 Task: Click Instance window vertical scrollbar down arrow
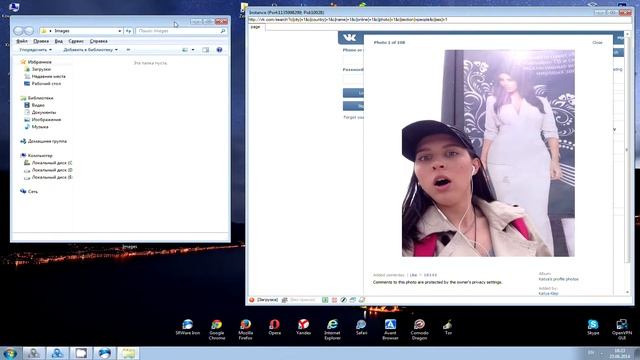pyautogui.click(x=627, y=293)
